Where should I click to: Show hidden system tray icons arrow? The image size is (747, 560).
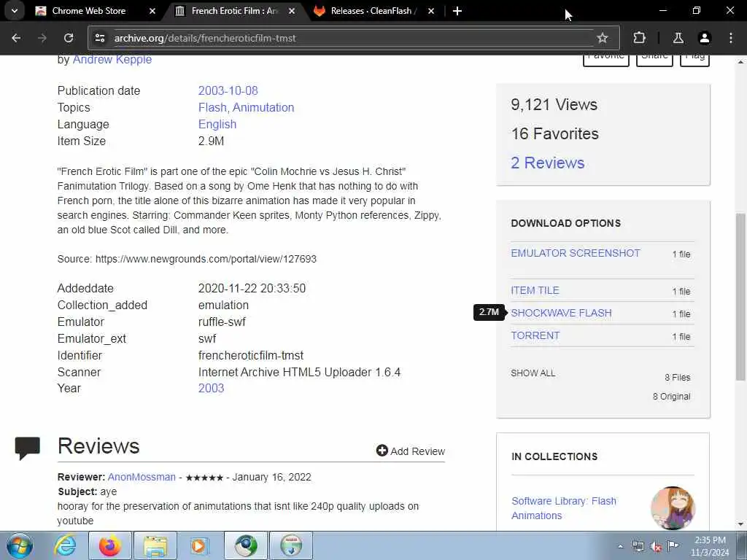[620, 547]
